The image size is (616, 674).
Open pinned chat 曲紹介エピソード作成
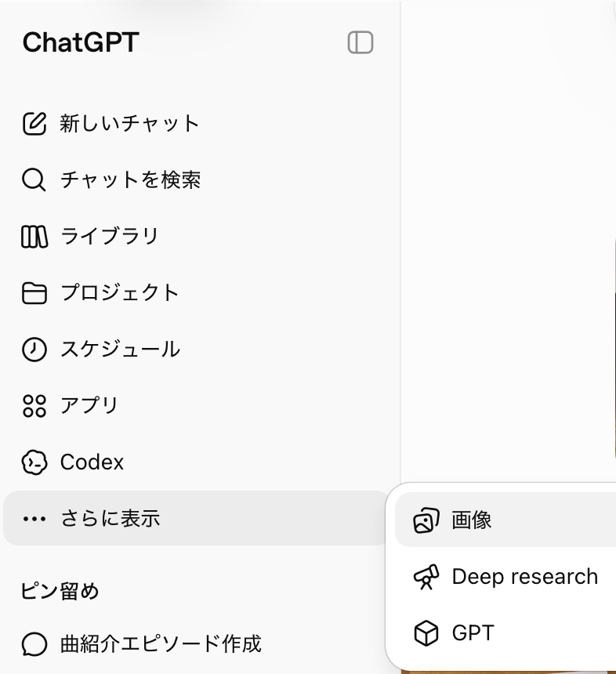tap(196, 644)
